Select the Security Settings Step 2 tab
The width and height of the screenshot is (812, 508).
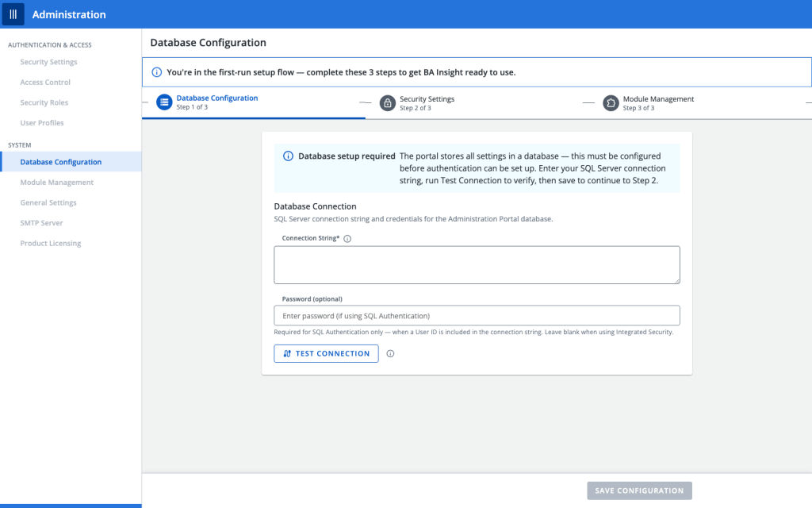[x=477, y=103]
